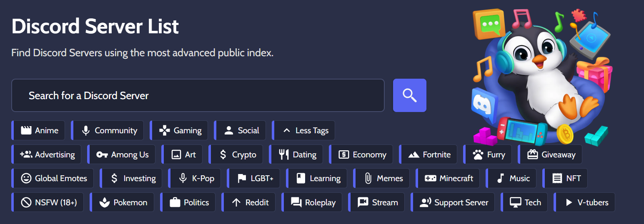
Task: Collapse tags with Less Tags chevron
Action: (x=303, y=130)
